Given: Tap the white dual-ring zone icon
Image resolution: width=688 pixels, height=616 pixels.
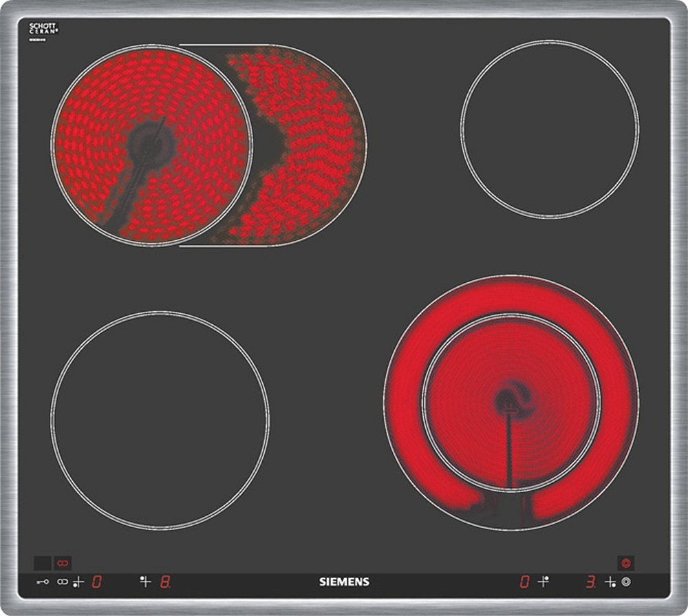Looking at the screenshot, I should (625, 582).
